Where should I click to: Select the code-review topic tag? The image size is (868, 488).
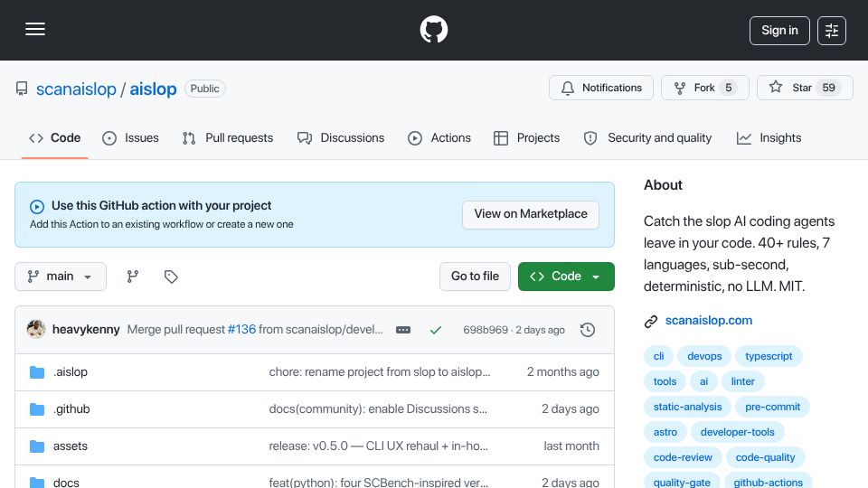point(683,457)
